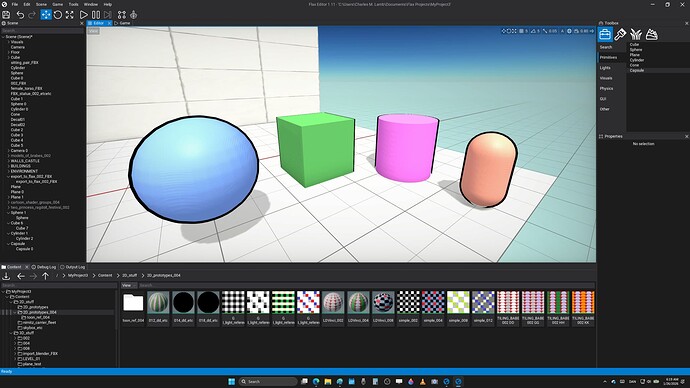The height and width of the screenshot is (388, 690).
Task: Open the Toolbox paint brush tab
Action: [x=620, y=34]
